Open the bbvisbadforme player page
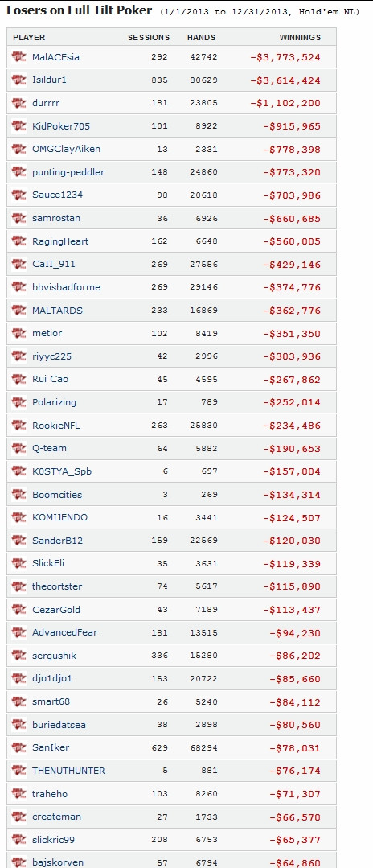The width and height of the screenshot is (373, 868). tap(67, 287)
